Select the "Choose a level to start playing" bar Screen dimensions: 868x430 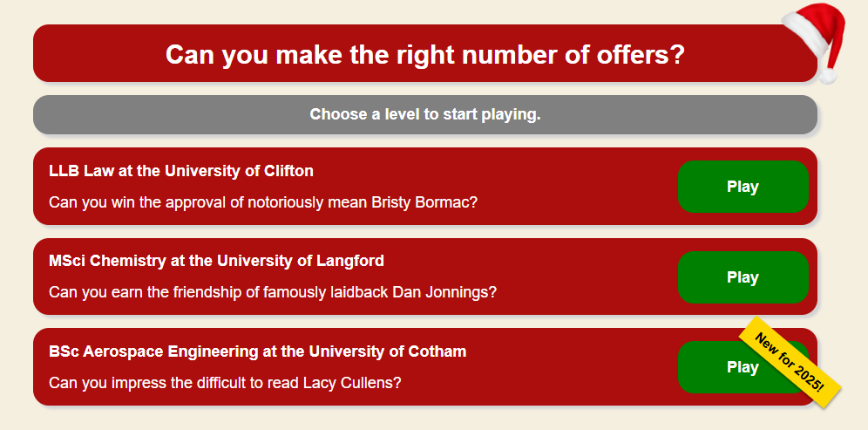click(424, 114)
